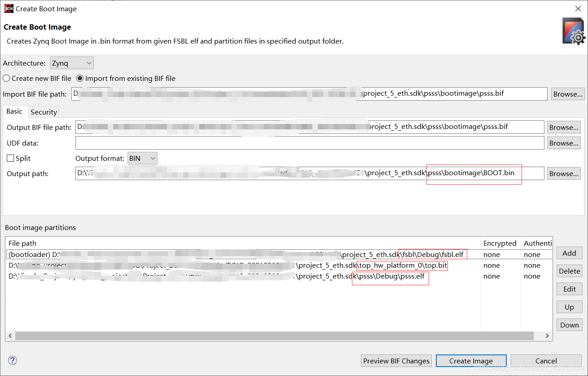Click the SDK icon in the title bar
The image size is (588, 376).
9,8
